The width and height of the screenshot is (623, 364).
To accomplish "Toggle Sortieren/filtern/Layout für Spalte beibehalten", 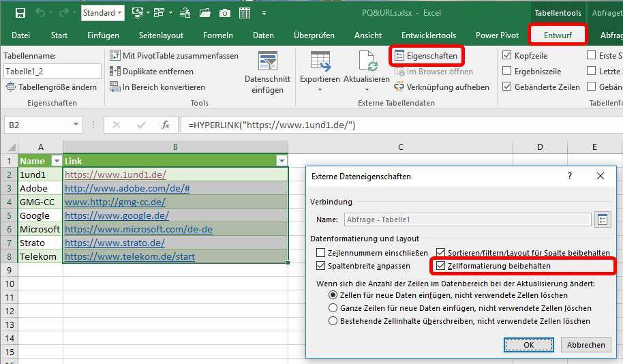I will 440,252.
